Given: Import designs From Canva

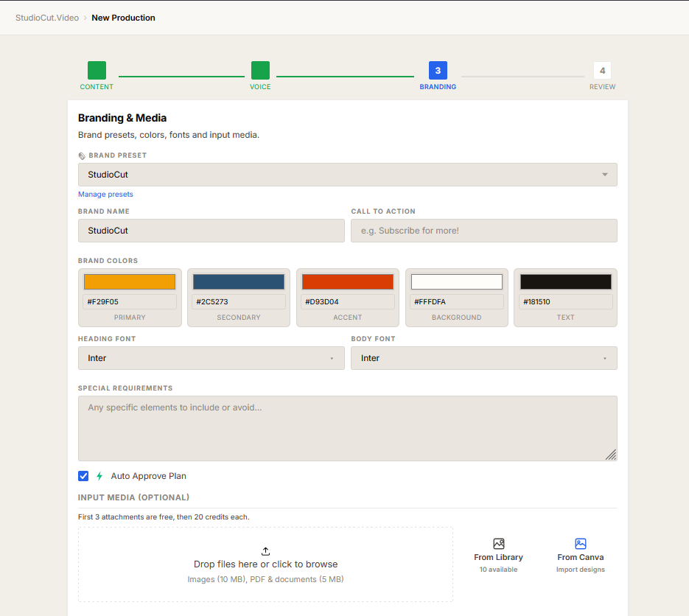Looking at the screenshot, I should 580,556.
